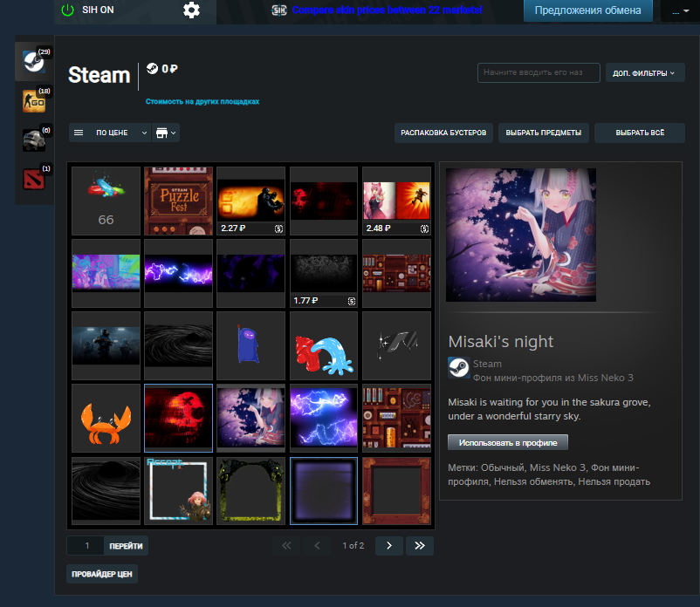Click Использовать в профиле button
700x607 pixels.
click(x=508, y=442)
